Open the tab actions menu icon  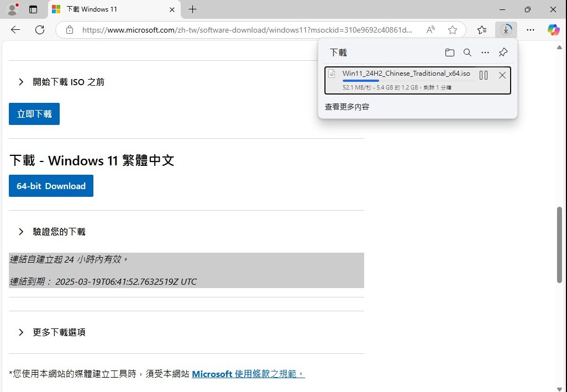33,9
